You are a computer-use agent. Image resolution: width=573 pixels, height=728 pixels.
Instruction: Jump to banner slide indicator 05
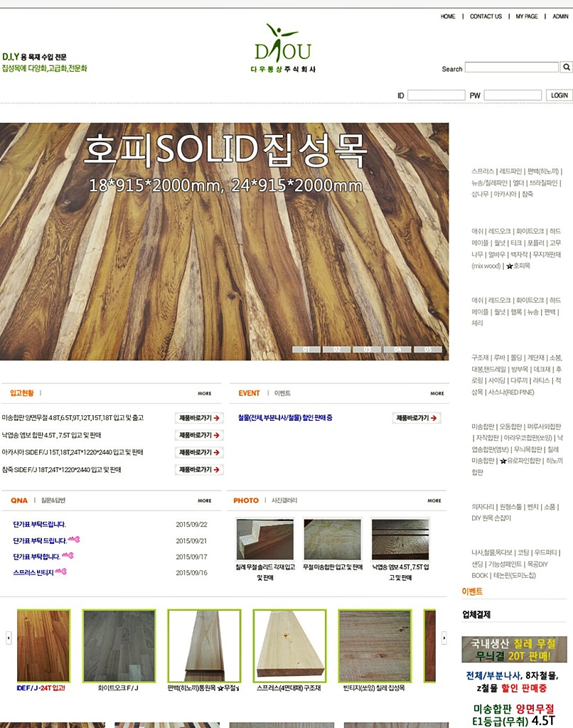428,350
